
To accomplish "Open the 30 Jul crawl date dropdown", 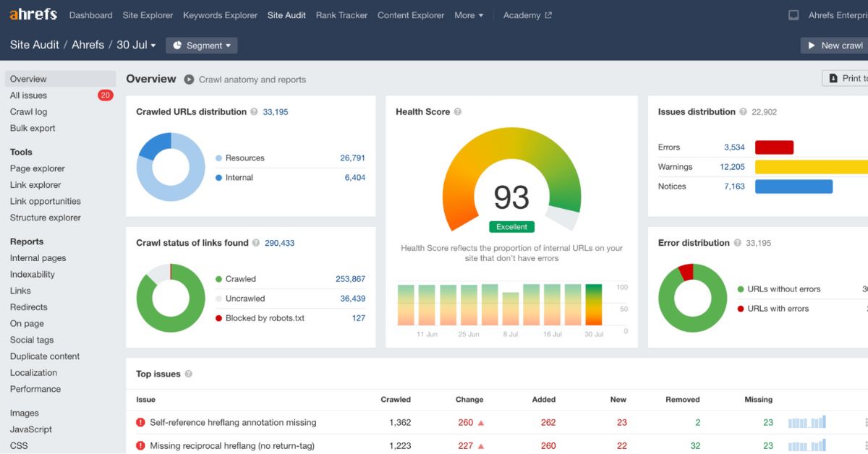I will 136,45.
